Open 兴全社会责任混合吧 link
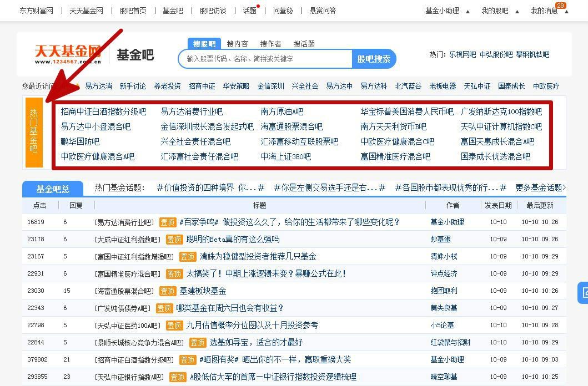This screenshot has width=588, height=386. point(196,141)
